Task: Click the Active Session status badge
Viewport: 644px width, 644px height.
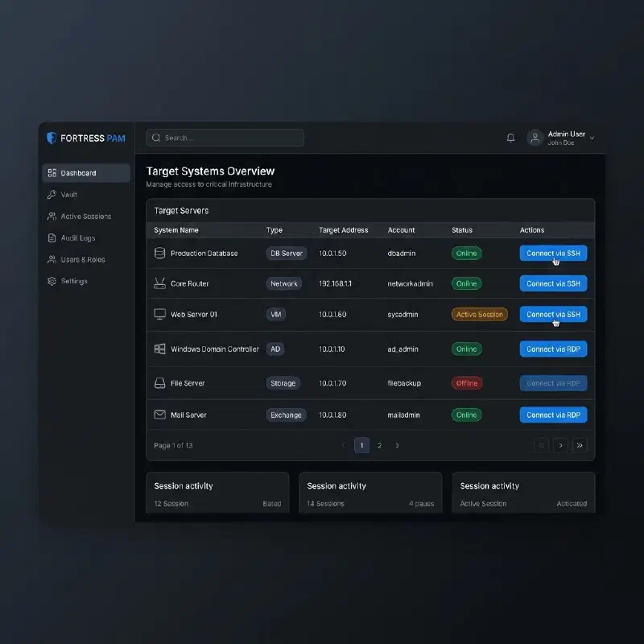Action: pyautogui.click(x=479, y=314)
